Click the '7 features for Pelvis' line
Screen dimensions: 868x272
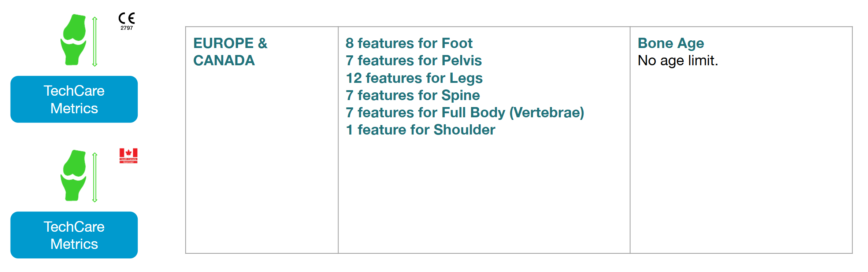[x=413, y=60]
